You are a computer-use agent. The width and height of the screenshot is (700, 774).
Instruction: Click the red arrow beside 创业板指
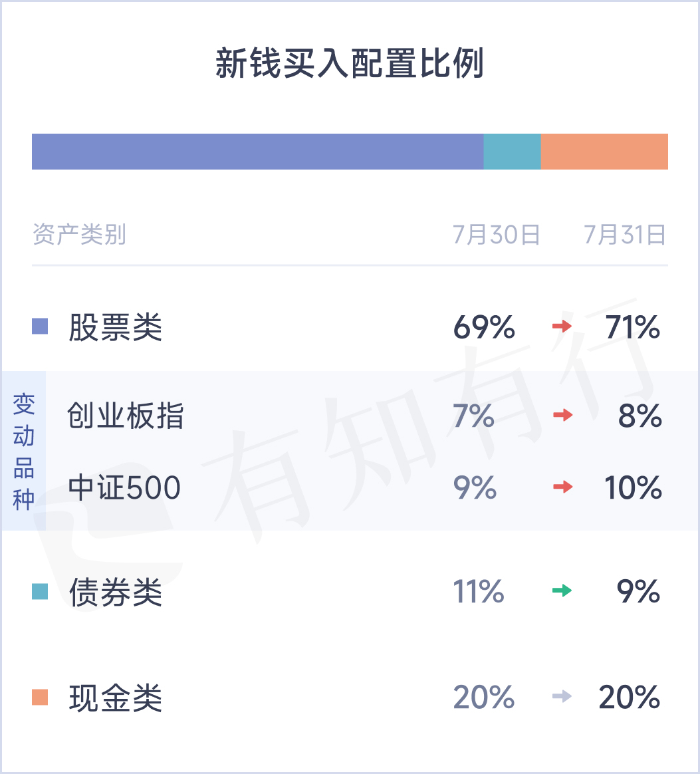pos(563,415)
